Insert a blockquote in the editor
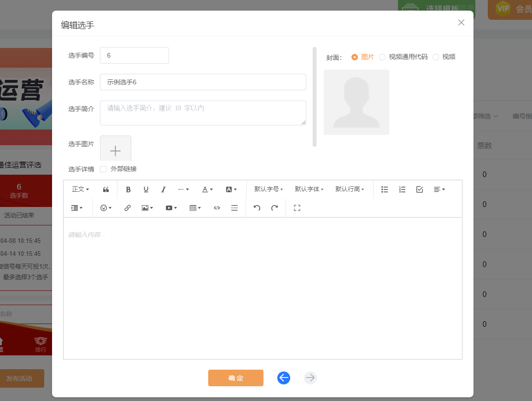Screen dimensions: 532x401 pyautogui.click(x=106, y=189)
